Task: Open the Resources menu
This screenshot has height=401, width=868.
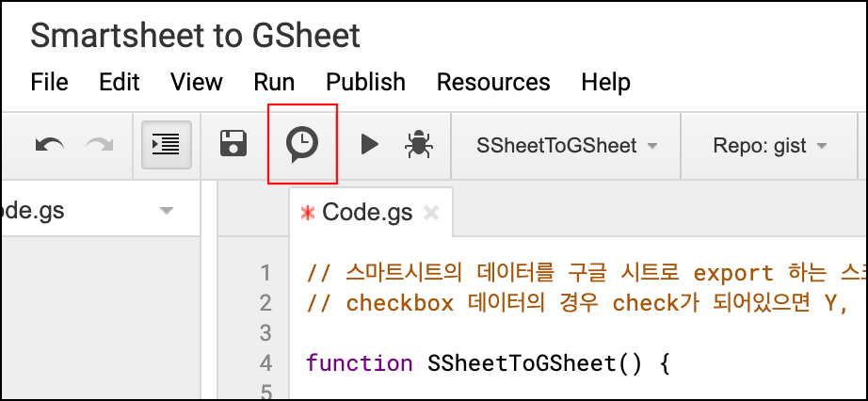Action: coord(493,82)
